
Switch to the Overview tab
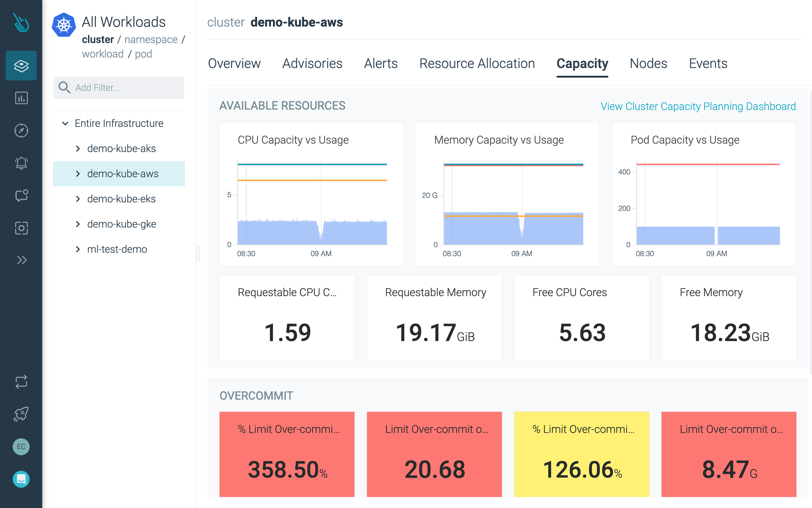[234, 63]
